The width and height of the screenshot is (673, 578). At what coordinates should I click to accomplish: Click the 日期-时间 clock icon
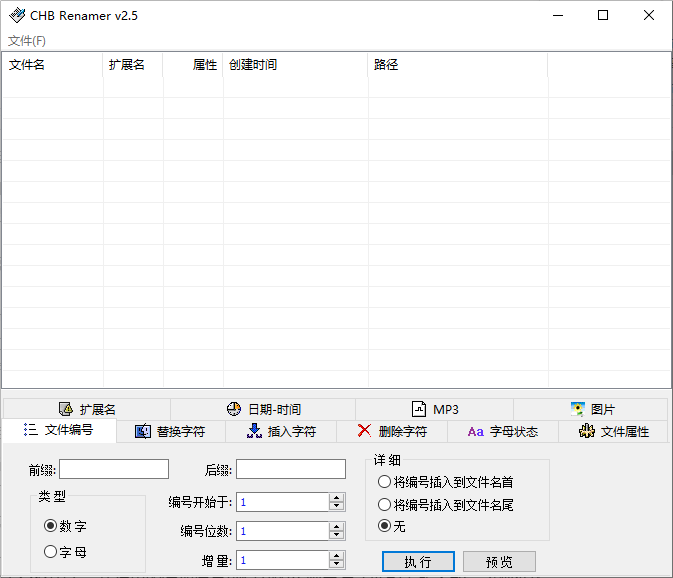coord(234,409)
